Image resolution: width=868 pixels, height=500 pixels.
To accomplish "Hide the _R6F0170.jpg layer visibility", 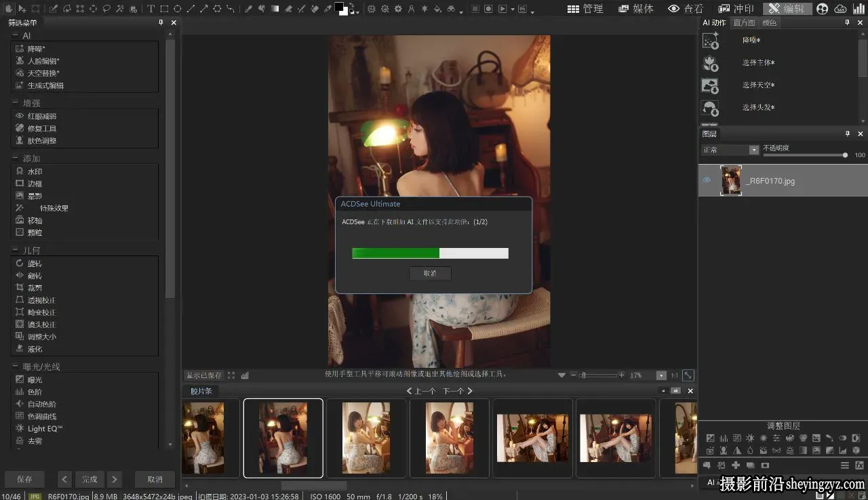I will click(x=707, y=180).
